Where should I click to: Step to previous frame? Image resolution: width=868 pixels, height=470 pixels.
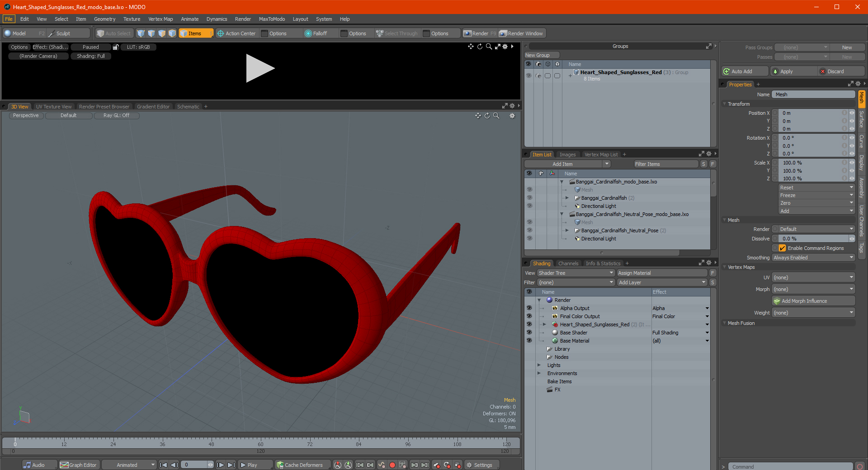pos(174,465)
